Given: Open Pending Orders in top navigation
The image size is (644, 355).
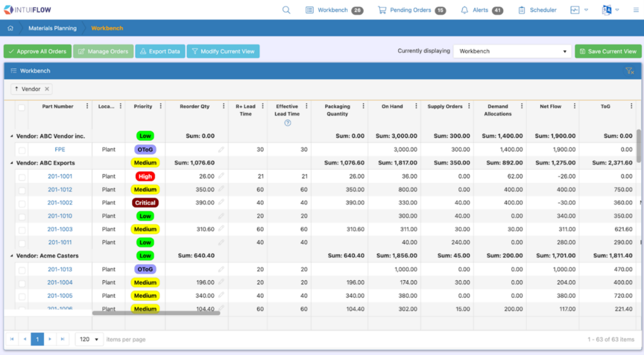Looking at the screenshot, I should pyautogui.click(x=411, y=10).
